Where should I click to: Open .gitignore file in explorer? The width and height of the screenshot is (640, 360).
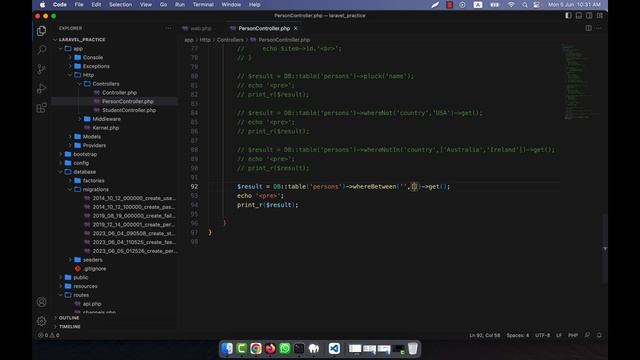coord(94,269)
